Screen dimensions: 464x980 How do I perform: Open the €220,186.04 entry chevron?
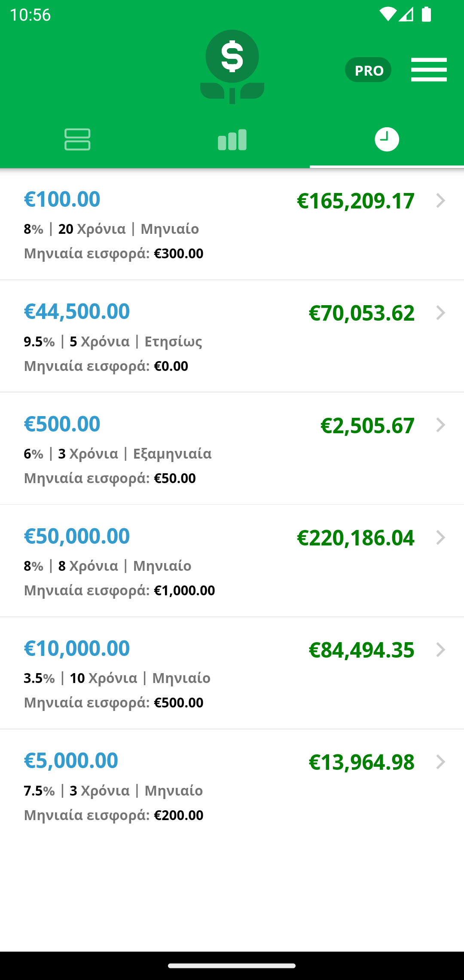point(440,537)
